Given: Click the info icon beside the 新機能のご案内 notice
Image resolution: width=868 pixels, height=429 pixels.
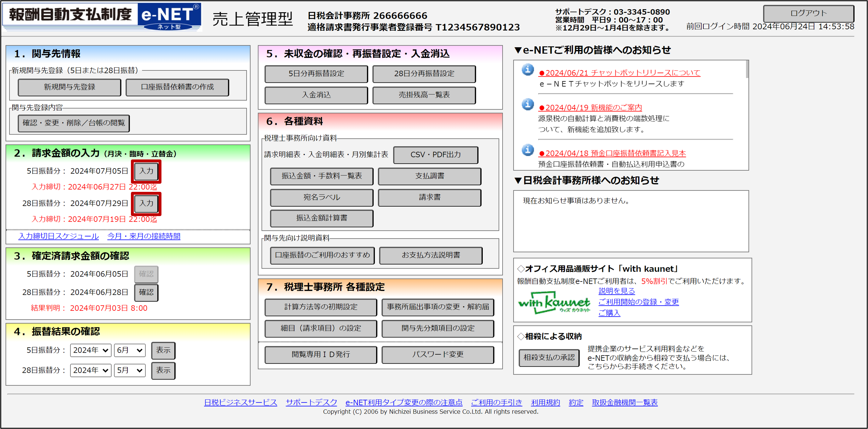Looking at the screenshot, I should click(528, 104).
